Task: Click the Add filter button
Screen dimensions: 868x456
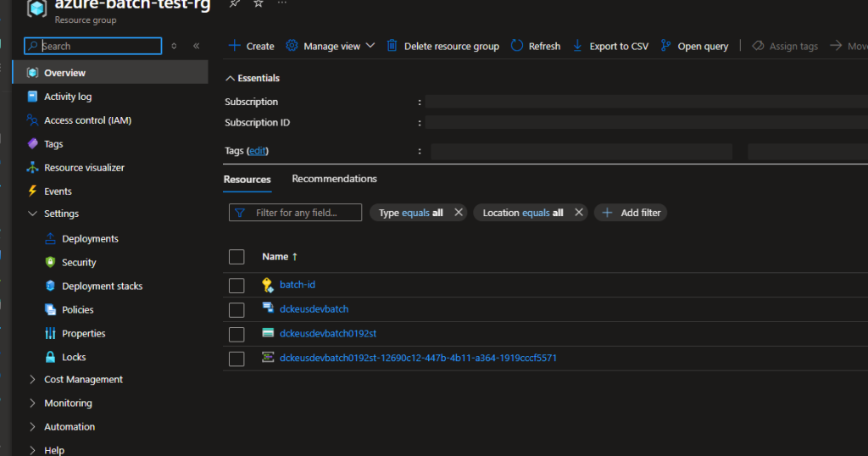Action: (631, 213)
